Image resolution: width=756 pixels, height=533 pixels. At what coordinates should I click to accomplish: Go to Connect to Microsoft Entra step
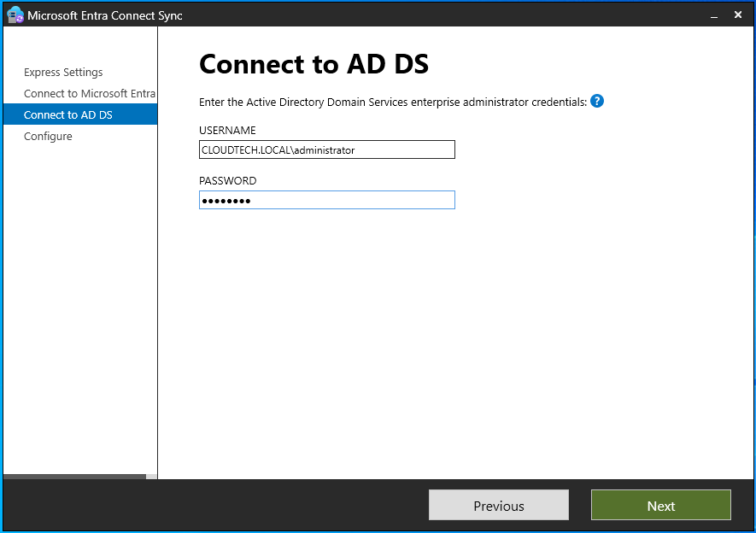pyautogui.click(x=90, y=94)
